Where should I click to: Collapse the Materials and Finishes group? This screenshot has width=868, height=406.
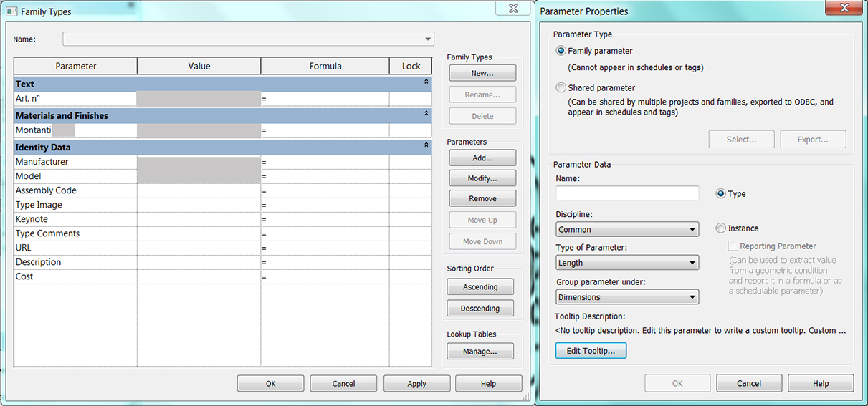point(426,115)
